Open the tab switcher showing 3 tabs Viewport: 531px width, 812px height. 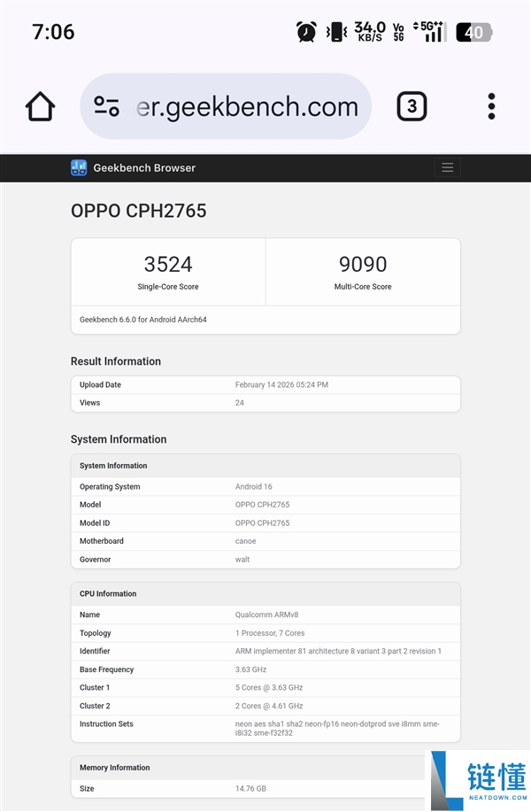pos(412,106)
